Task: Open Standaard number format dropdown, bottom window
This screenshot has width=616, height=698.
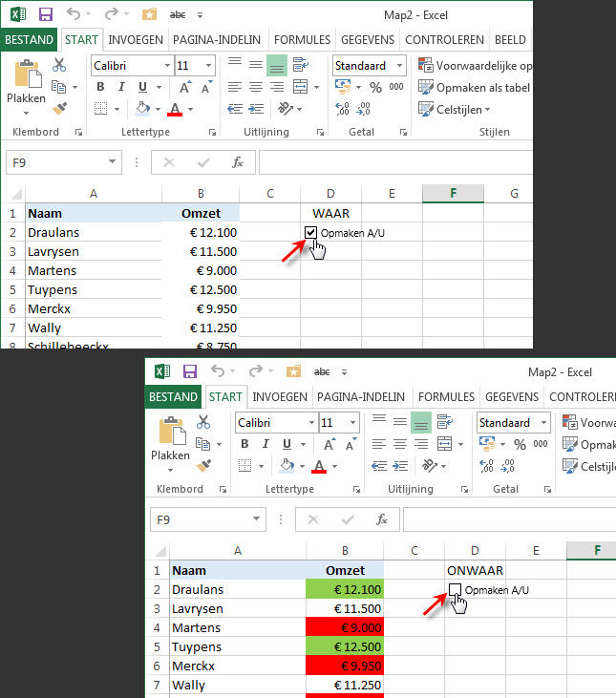Action: pos(544,422)
